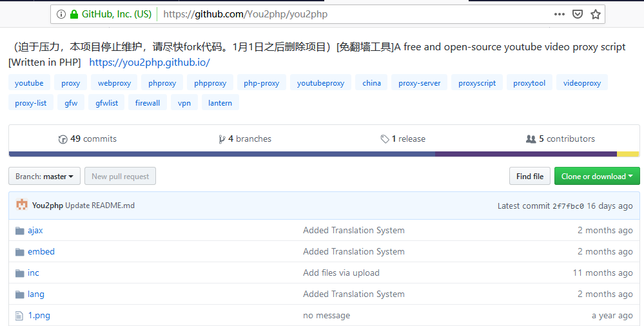Select the gfw topic tag
Image resolution: width=644 pixels, height=326 pixels.
[x=71, y=103]
